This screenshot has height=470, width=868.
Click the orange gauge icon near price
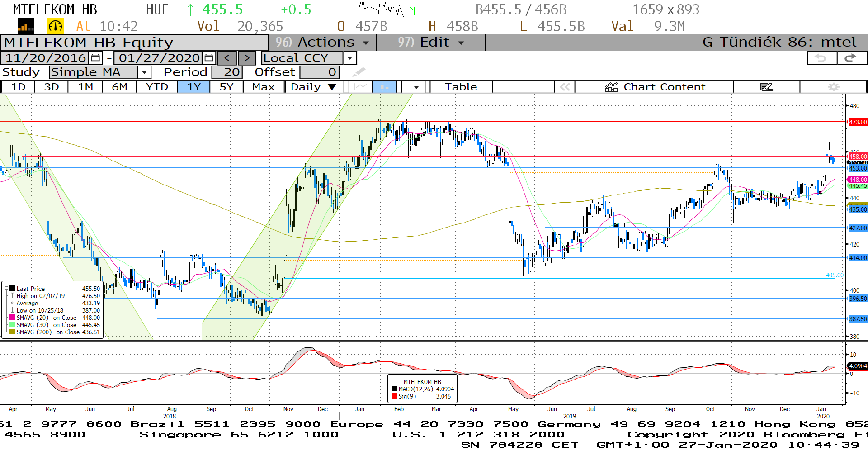55,26
